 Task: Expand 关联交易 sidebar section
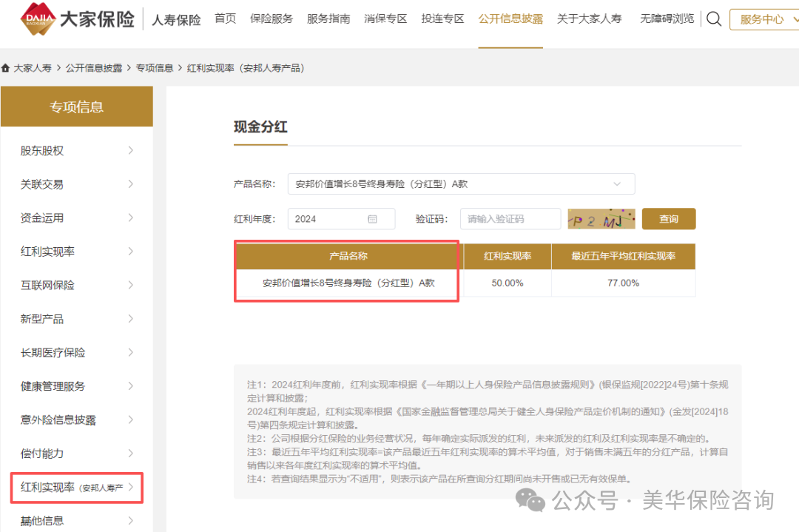pos(77,184)
